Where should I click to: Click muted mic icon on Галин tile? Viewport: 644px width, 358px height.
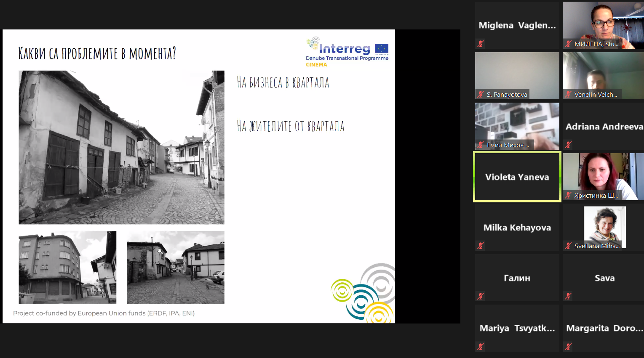point(481,296)
